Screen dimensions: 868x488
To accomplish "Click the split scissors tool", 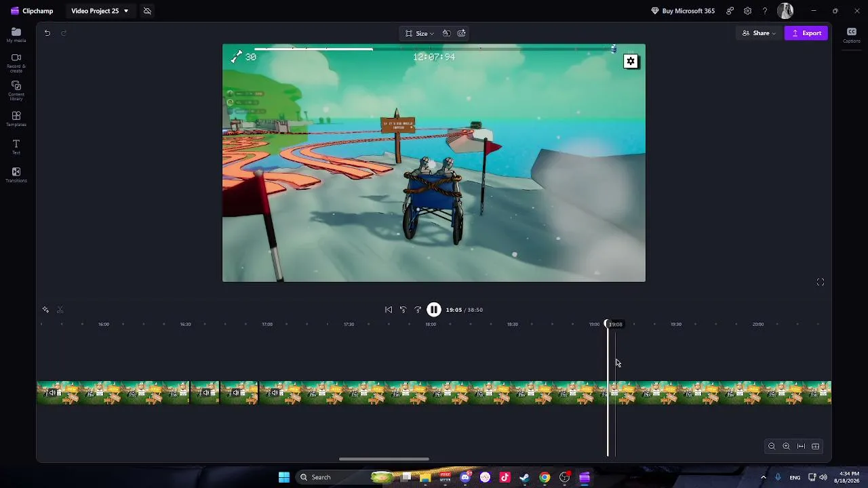I will coord(60,310).
